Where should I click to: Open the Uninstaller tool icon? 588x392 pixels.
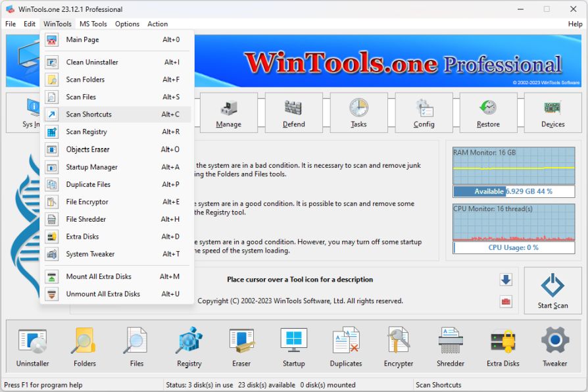pos(33,346)
